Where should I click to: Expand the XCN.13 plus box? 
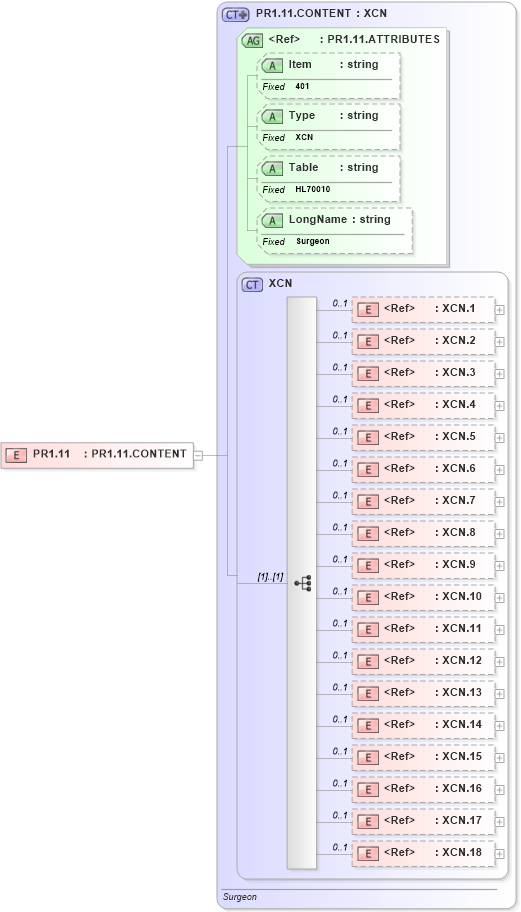[499, 694]
